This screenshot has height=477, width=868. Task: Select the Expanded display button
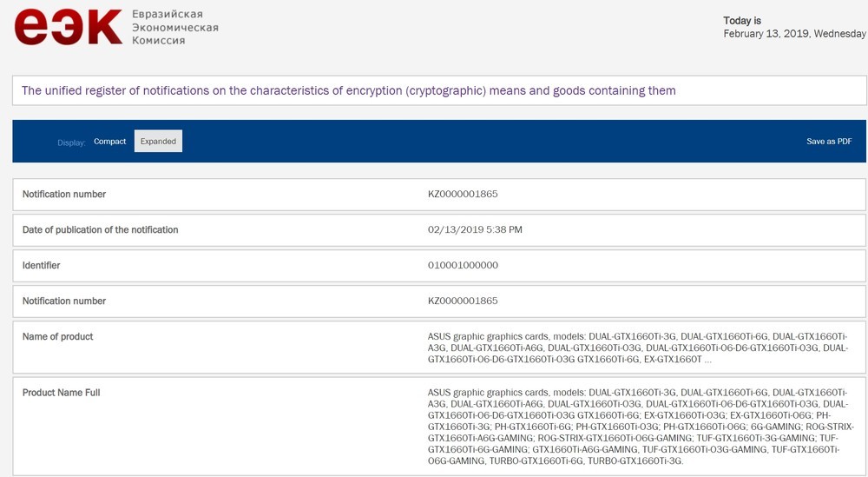point(158,142)
